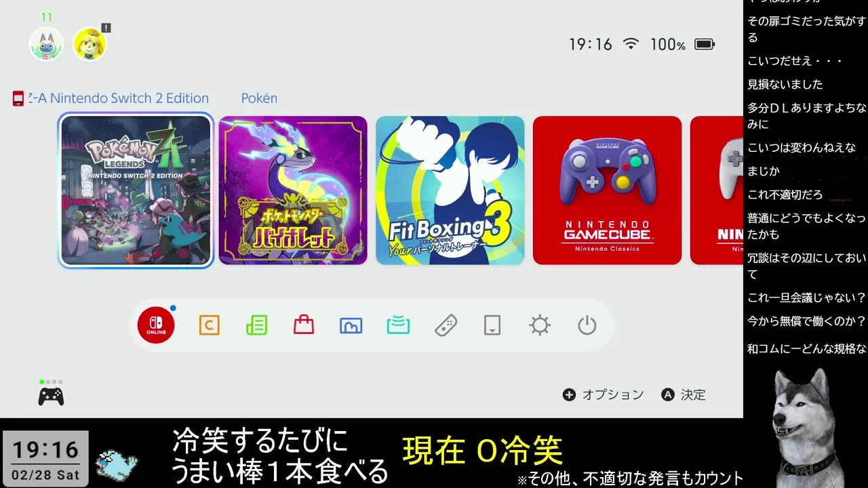Click the chat comment こいつだせえ
The image size is (868, 488).
(795, 61)
